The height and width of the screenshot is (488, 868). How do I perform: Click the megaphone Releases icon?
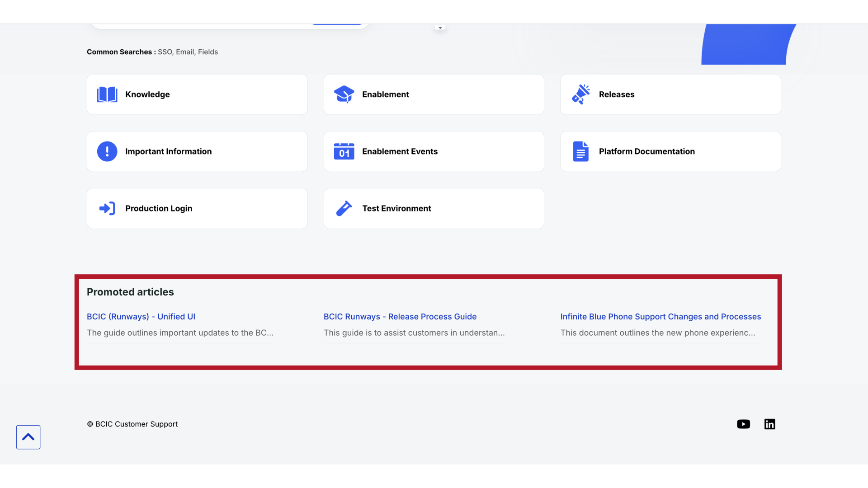click(581, 94)
